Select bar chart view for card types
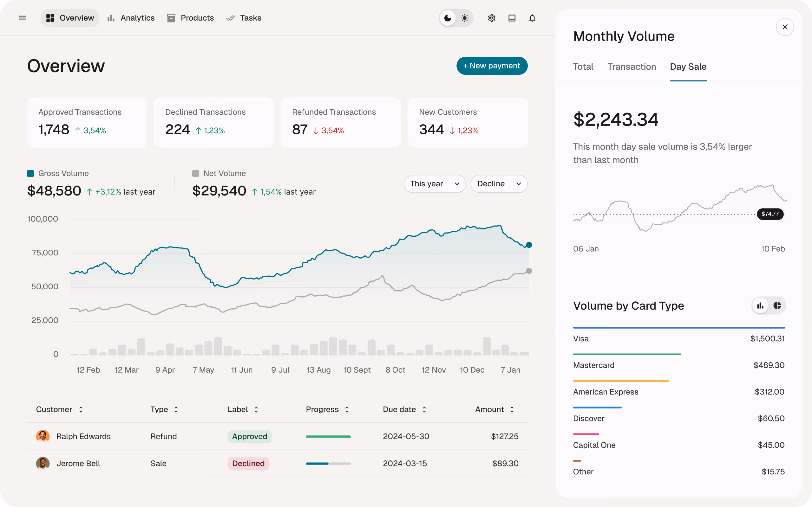This screenshot has height=507, width=812. point(760,305)
